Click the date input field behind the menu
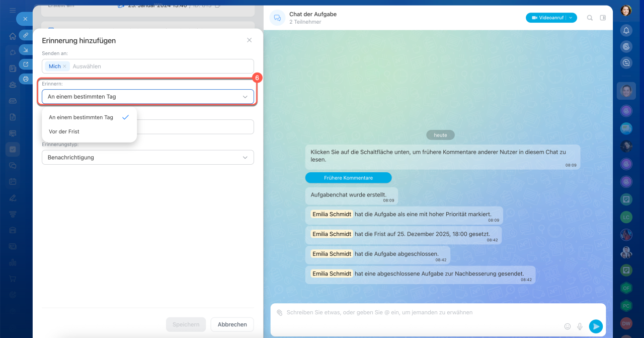The image size is (644, 338). click(195, 127)
